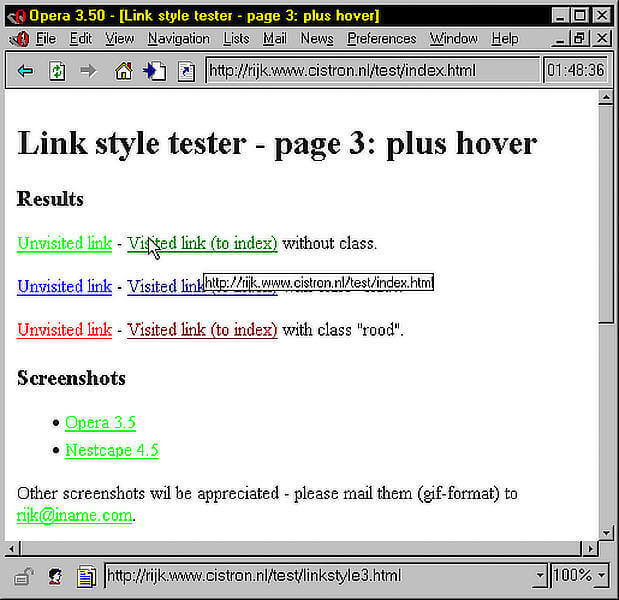Click the vertical scrollbar up arrow
The height and width of the screenshot is (600, 619).
pyautogui.click(x=606, y=97)
